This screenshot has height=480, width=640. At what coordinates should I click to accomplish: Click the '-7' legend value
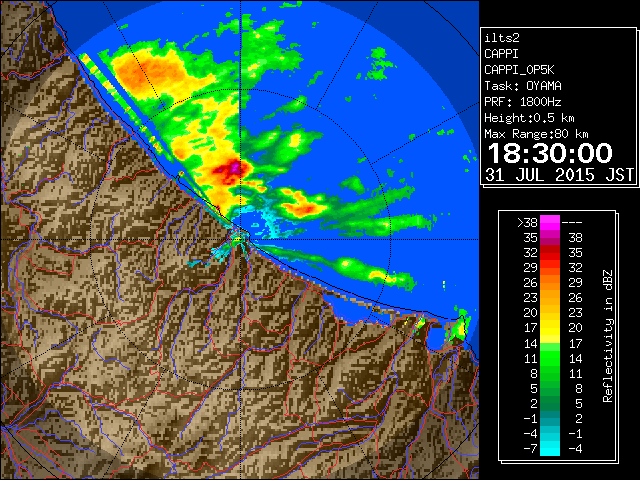click(530, 448)
